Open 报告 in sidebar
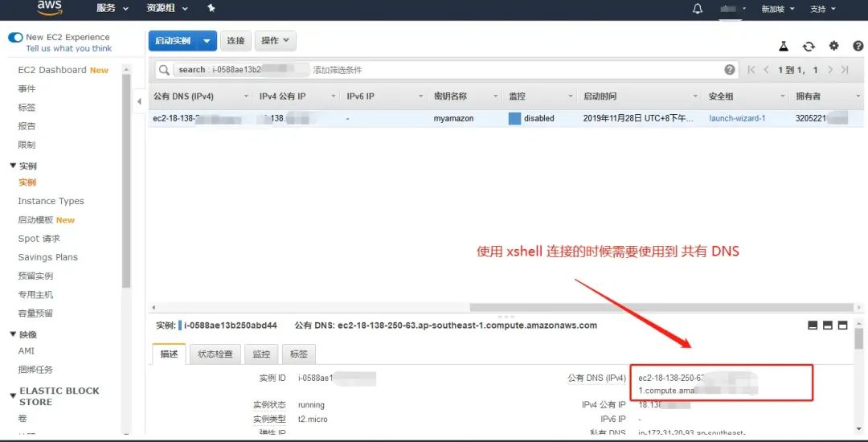 27,126
